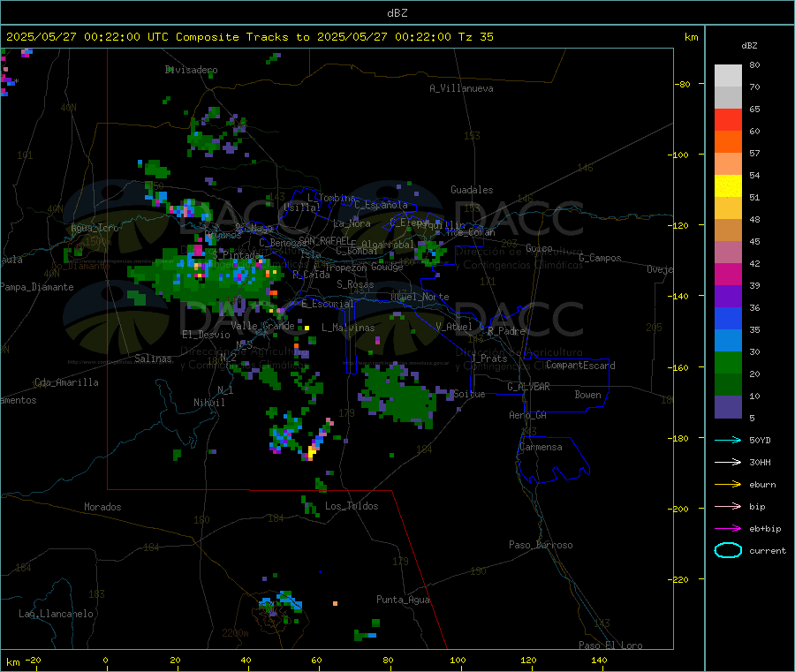795x672 pixels.
Task: Click the magenta eb+bip arrow icon
Action: pos(728,529)
